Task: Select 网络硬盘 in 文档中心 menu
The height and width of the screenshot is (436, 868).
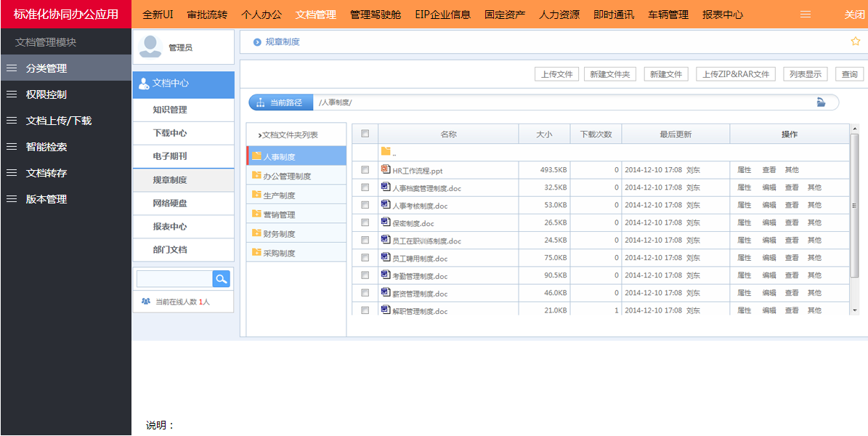Action: (183, 203)
